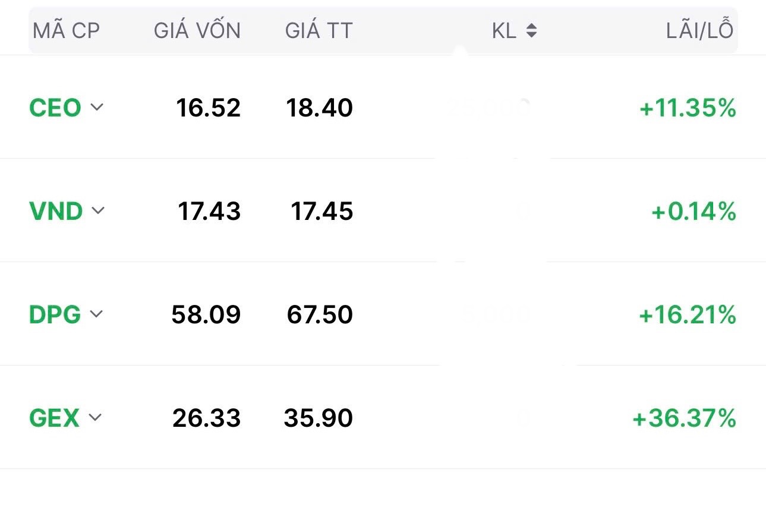Select DPG profit value +16.21%
This screenshot has height=532, width=766.
point(687,315)
